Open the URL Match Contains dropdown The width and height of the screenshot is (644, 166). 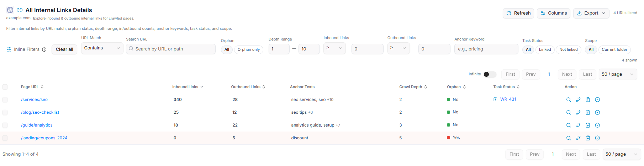pyautogui.click(x=102, y=48)
